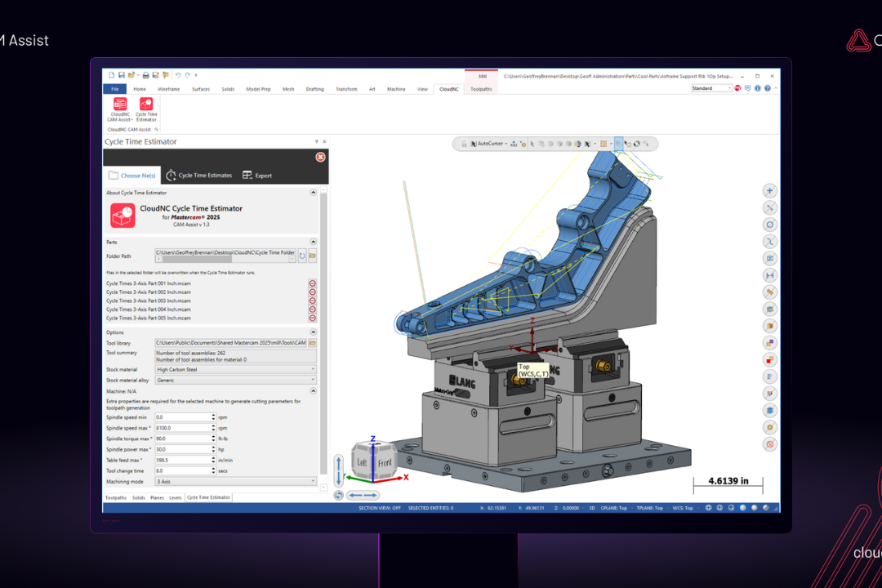
Task: Switch to the Home ribbon tab
Action: [140, 89]
